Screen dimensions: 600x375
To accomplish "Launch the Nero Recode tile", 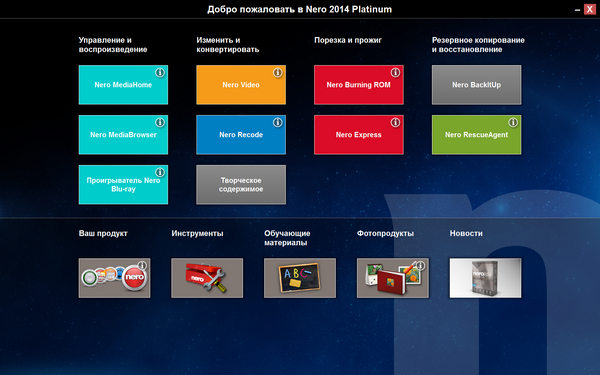I will 241,135.
